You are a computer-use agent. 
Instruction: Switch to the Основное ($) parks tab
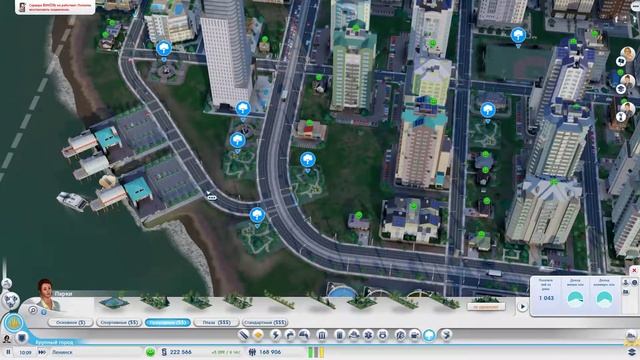click(x=70, y=322)
